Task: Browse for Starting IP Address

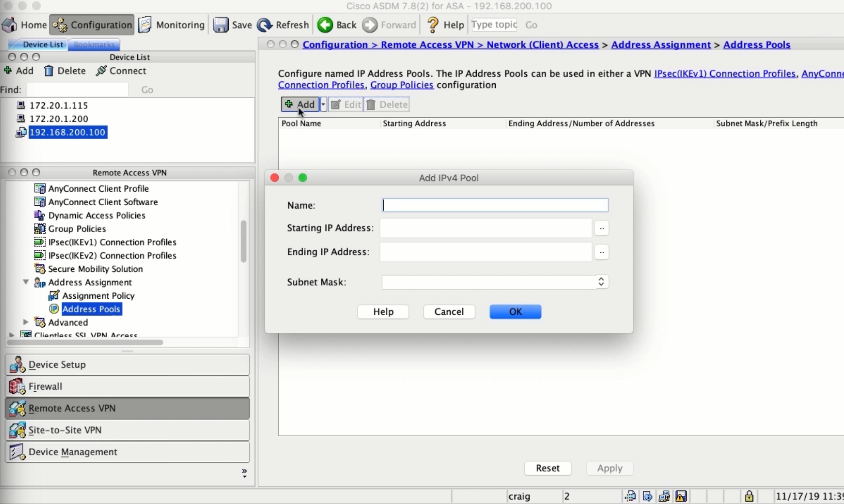Action: click(x=602, y=228)
